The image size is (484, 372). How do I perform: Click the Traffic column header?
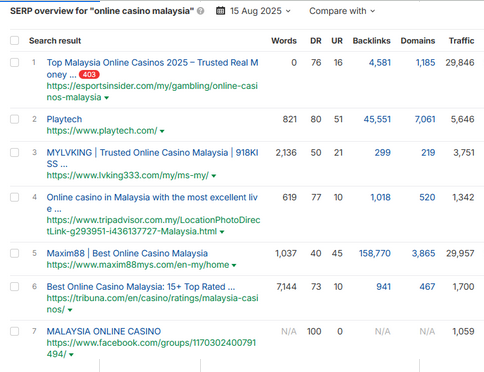(461, 41)
